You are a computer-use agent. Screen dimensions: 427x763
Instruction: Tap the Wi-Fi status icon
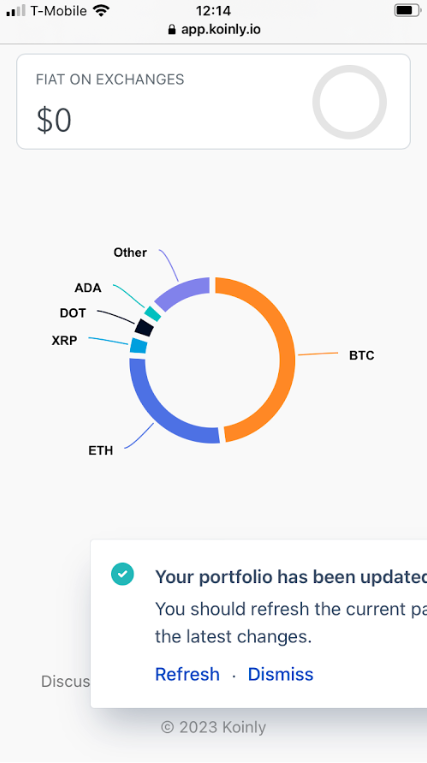[x=101, y=10]
